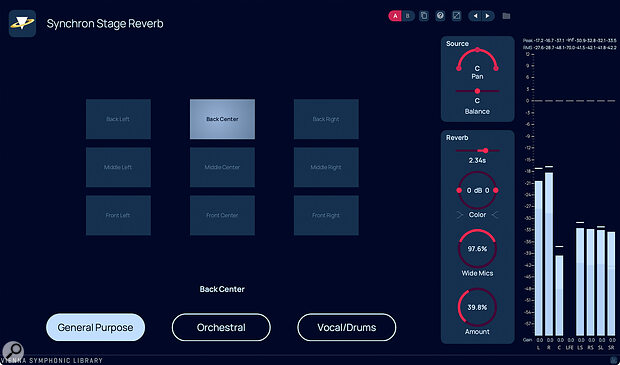
Task: Click the copy A/B settings icon
Action: coord(424,16)
